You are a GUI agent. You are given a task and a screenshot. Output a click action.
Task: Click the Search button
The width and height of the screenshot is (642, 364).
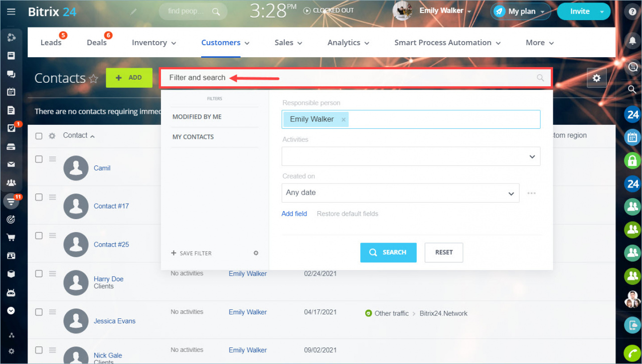point(388,252)
